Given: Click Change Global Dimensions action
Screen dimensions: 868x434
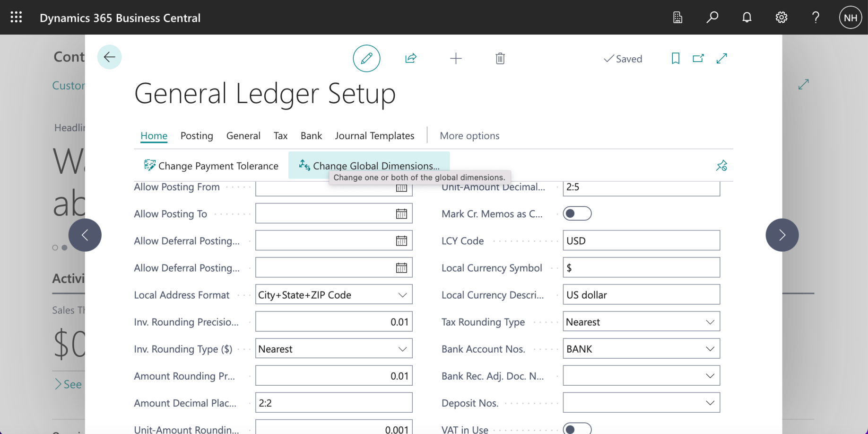Looking at the screenshot, I should pyautogui.click(x=369, y=165).
